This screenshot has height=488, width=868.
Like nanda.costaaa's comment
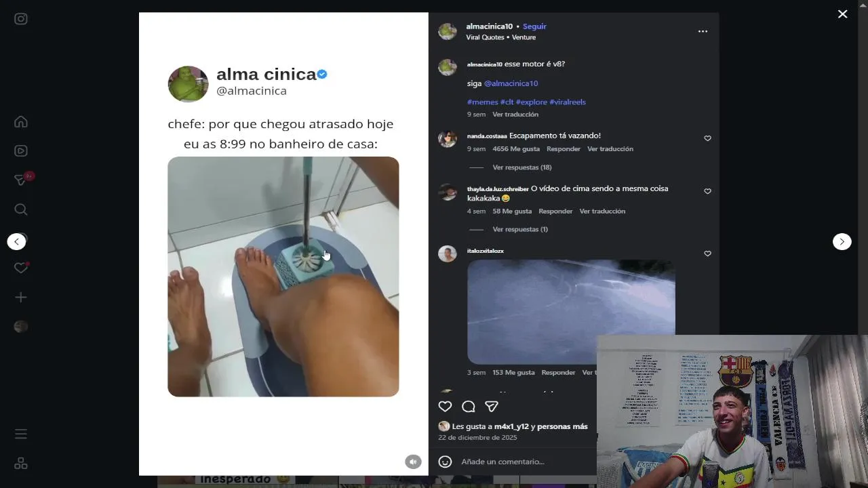click(x=707, y=138)
